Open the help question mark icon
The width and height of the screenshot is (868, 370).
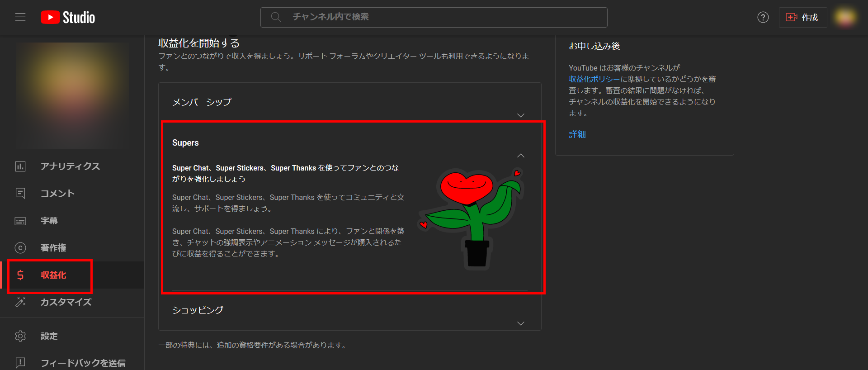pos(763,17)
